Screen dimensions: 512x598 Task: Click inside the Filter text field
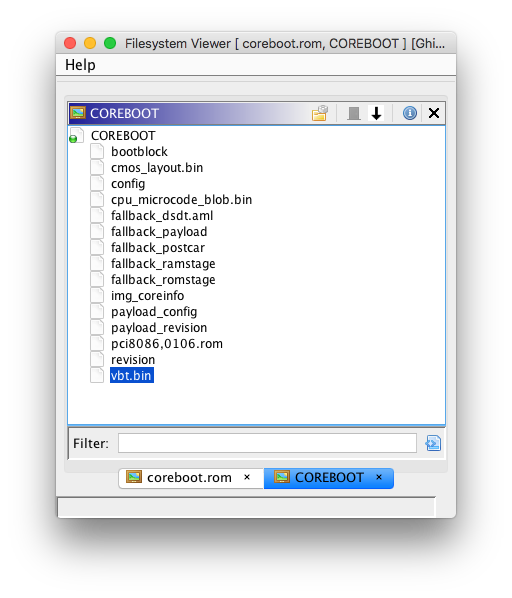(x=267, y=443)
